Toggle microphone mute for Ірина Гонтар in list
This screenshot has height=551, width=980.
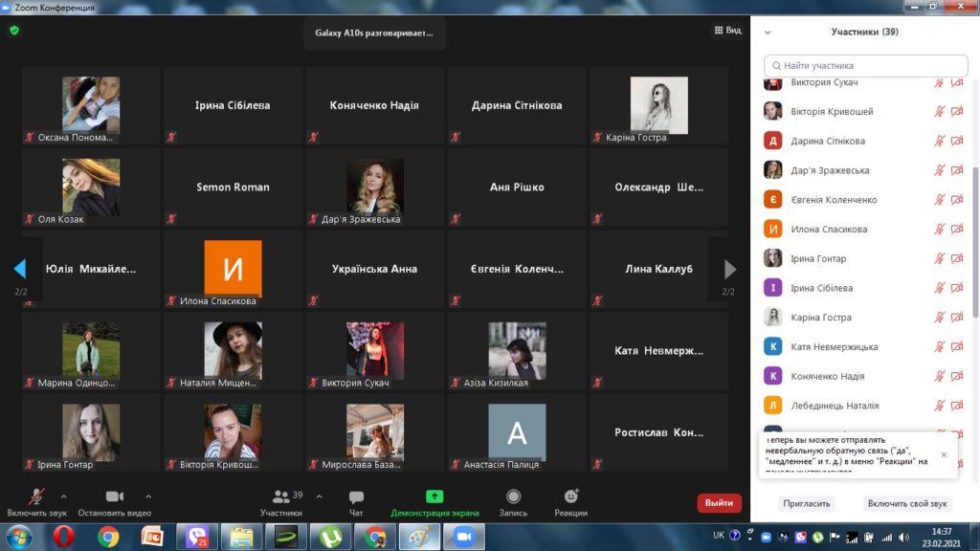click(x=940, y=258)
